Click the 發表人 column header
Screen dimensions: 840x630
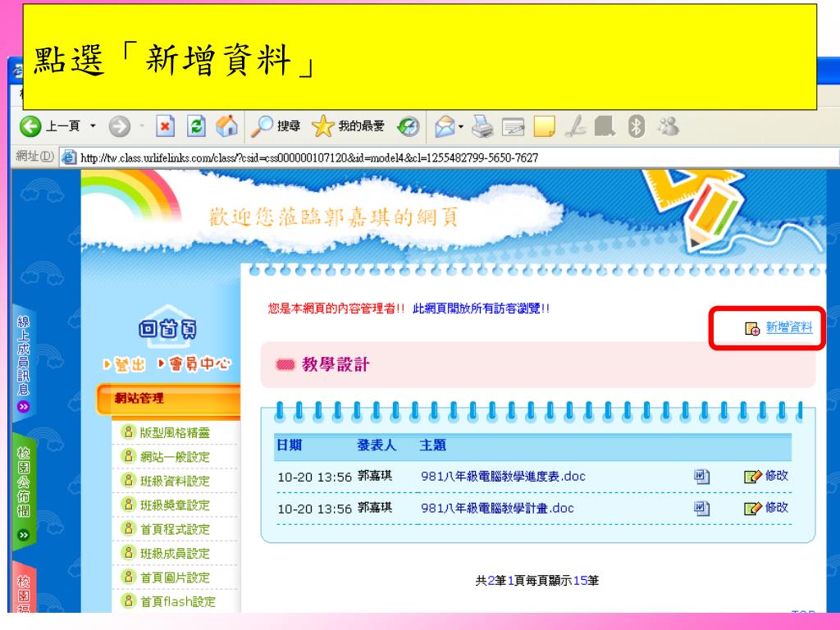pyautogui.click(x=376, y=445)
